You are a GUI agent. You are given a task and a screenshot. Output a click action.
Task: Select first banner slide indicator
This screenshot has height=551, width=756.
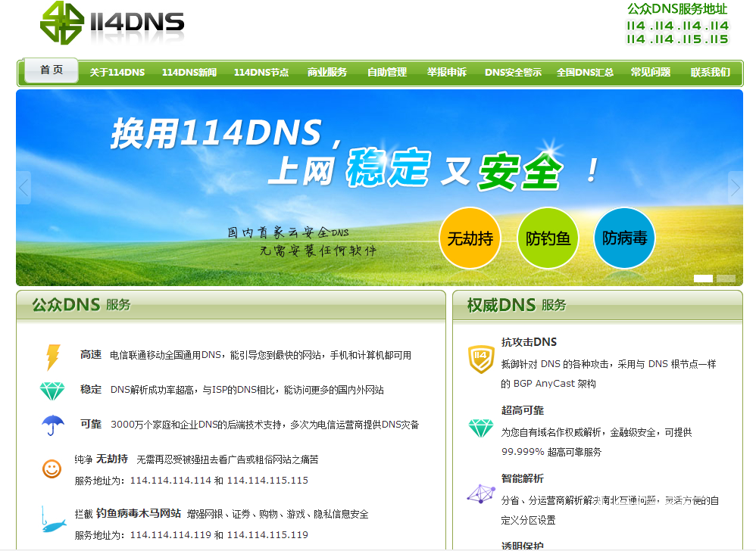703,279
